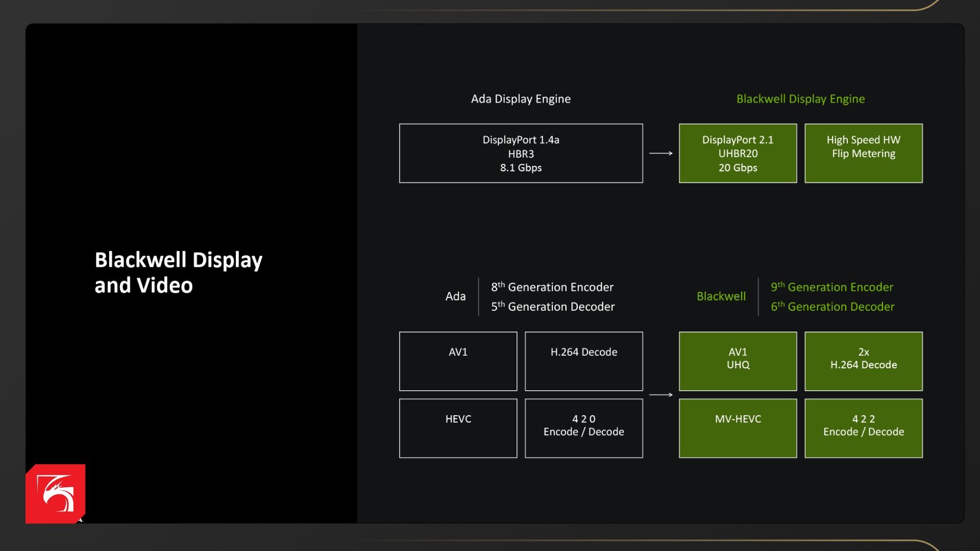Image resolution: width=980 pixels, height=551 pixels.
Task: Select the MV-HEVC green box
Action: (x=738, y=428)
